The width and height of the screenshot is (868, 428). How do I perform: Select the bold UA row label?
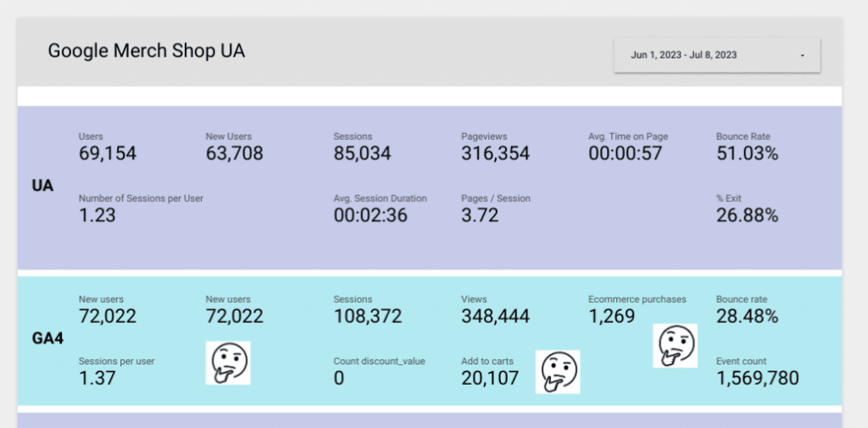42,186
